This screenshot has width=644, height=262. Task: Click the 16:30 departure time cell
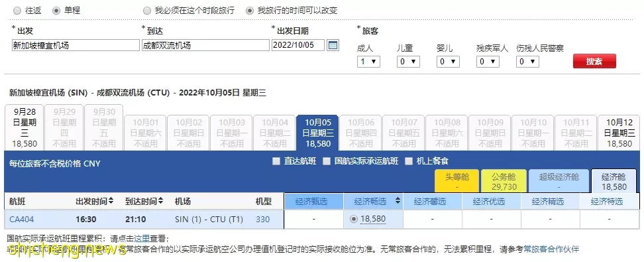86,220
